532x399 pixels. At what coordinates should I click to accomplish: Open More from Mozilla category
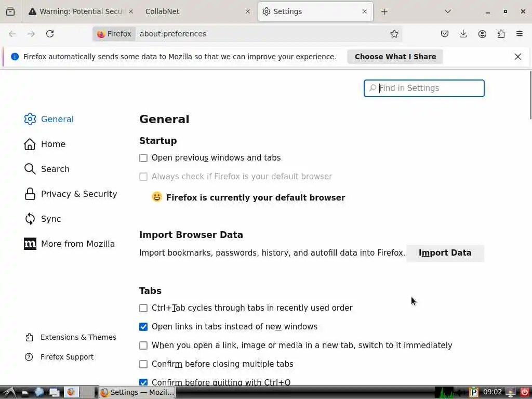click(x=70, y=244)
